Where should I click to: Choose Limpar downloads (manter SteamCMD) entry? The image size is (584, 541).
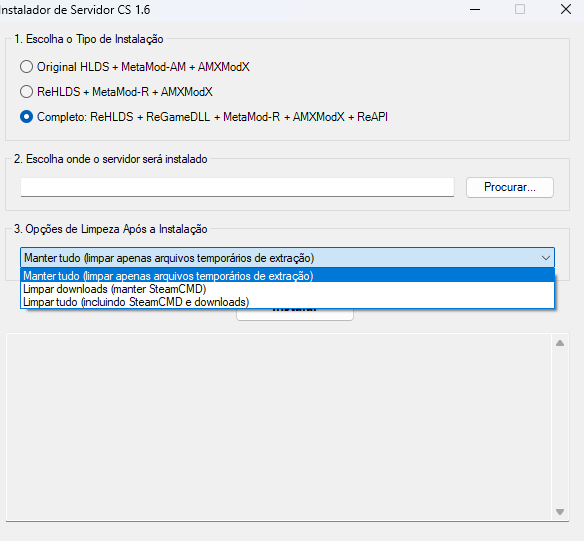(287, 289)
